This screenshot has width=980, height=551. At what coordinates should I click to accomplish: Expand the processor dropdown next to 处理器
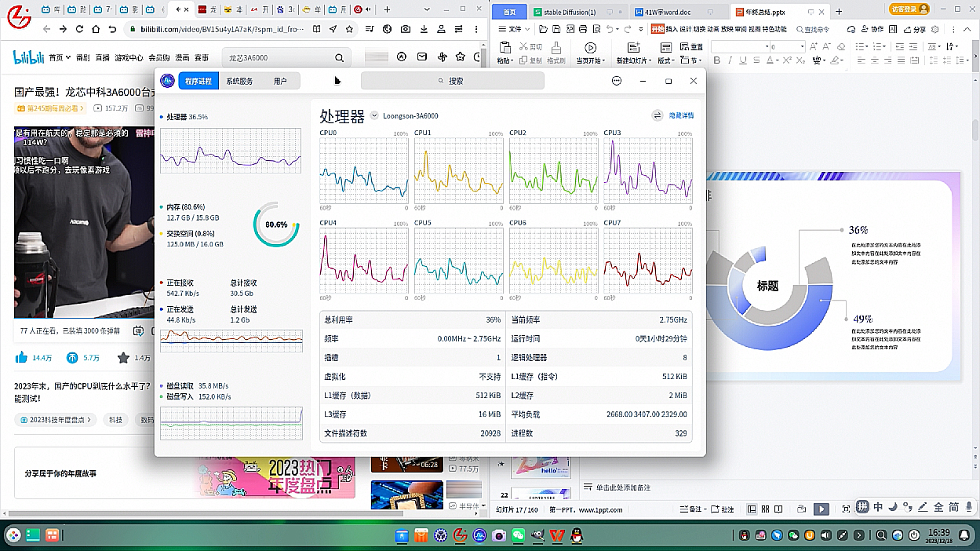point(374,116)
